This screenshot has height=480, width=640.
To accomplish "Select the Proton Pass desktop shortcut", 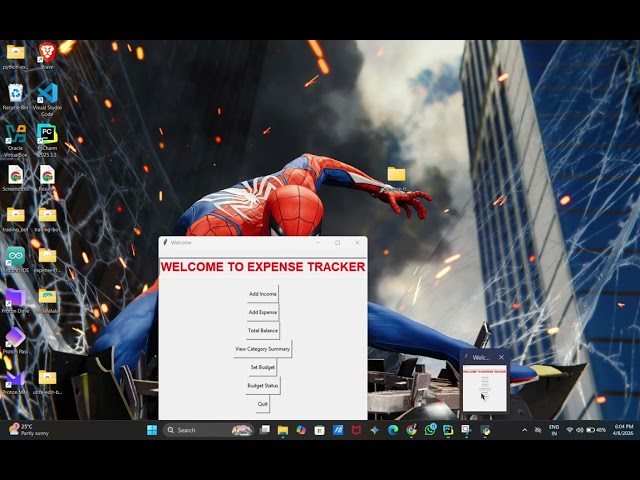I will (16, 341).
